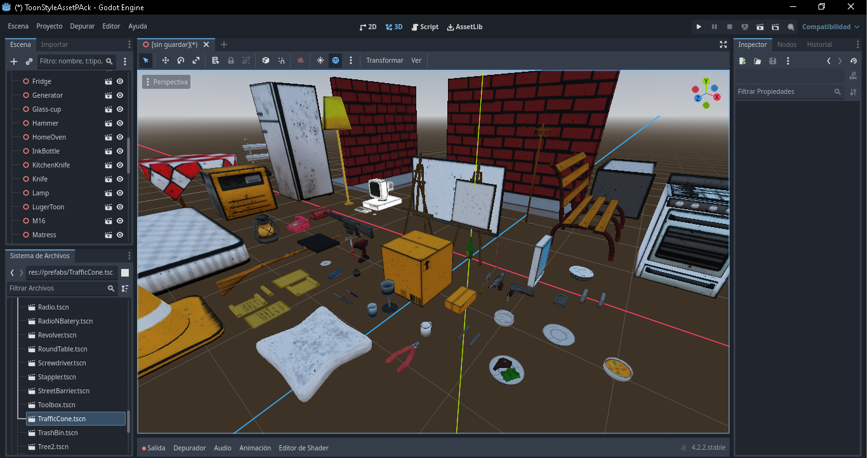Screen dimensions: 868x458
Task: Open the Proyecto menu
Action: (x=49, y=26)
